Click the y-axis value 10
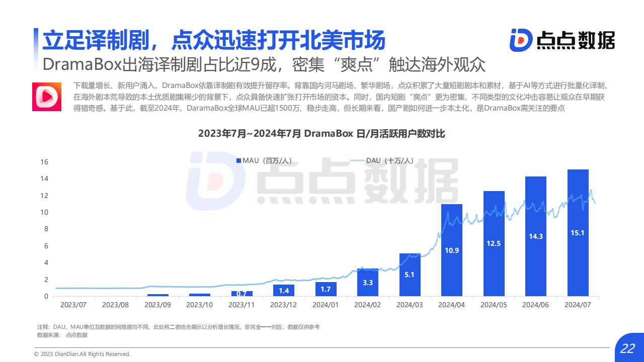 pos(44,212)
